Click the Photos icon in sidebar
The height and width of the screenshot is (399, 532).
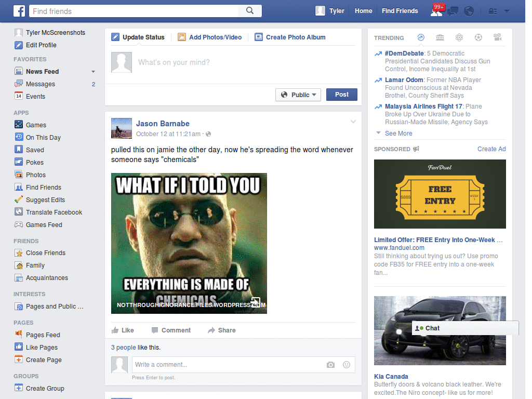[x=19, y=175]
